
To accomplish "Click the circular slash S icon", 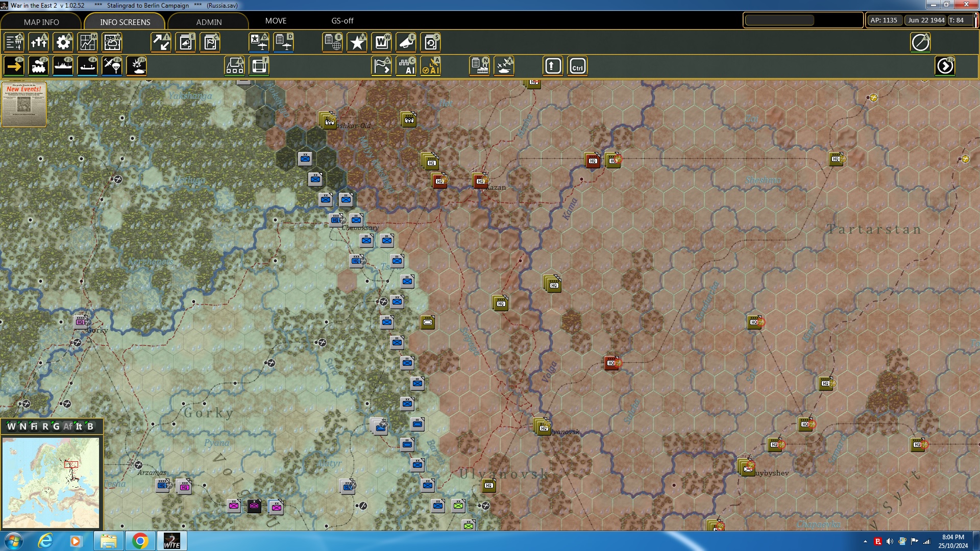I will [921, 42].
